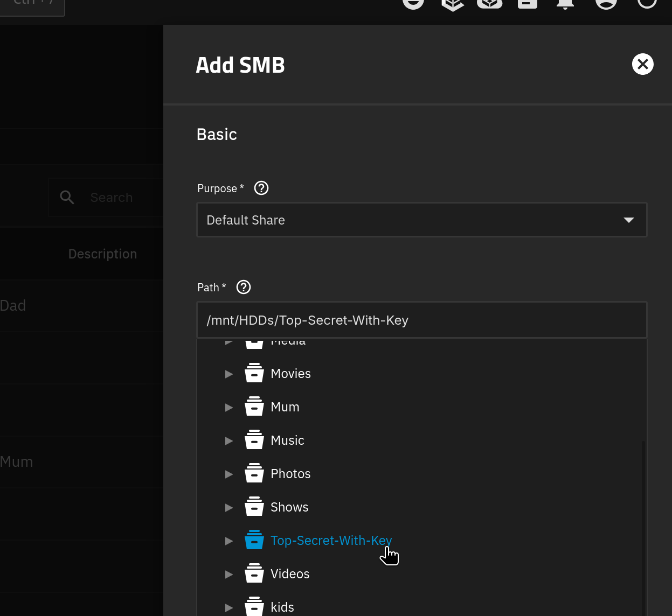Expand the Music dataset node
Screen dimensions: 672x616
click(229, 440)
